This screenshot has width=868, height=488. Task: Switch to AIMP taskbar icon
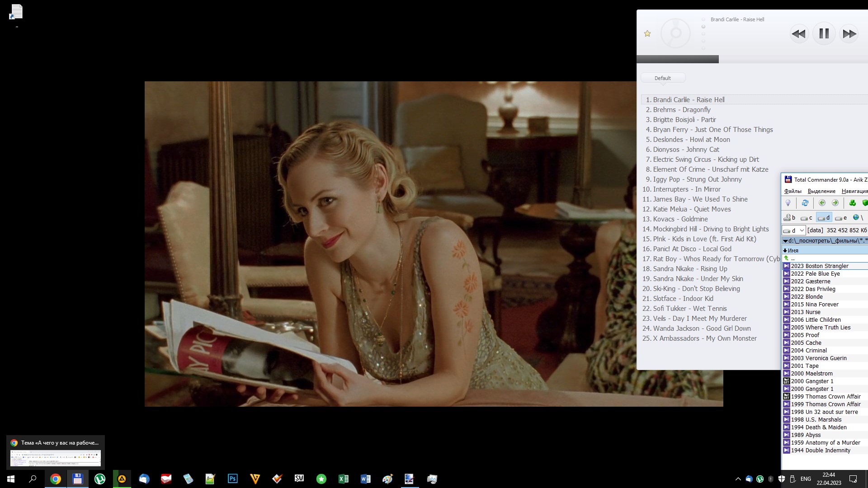pos(122,479)
